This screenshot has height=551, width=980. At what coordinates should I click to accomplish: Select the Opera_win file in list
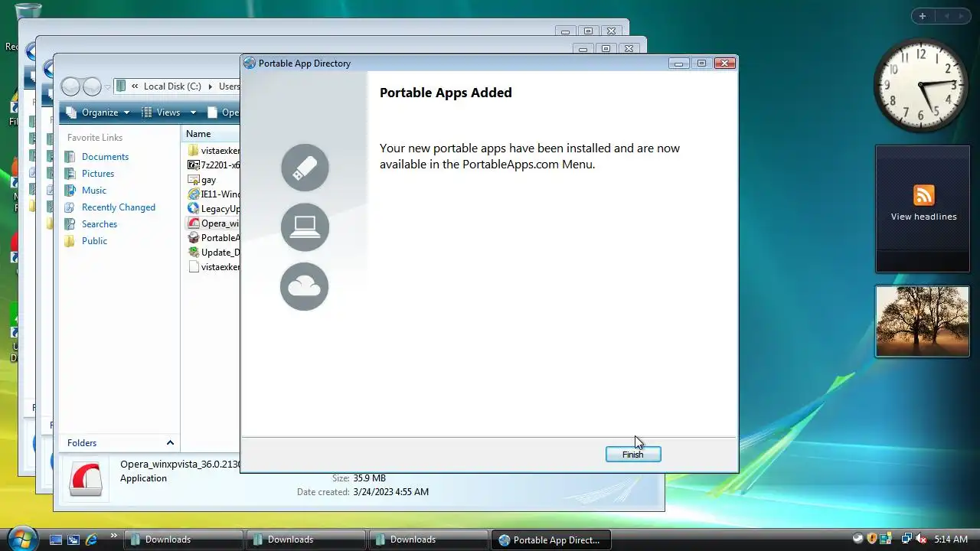(214, 223)
